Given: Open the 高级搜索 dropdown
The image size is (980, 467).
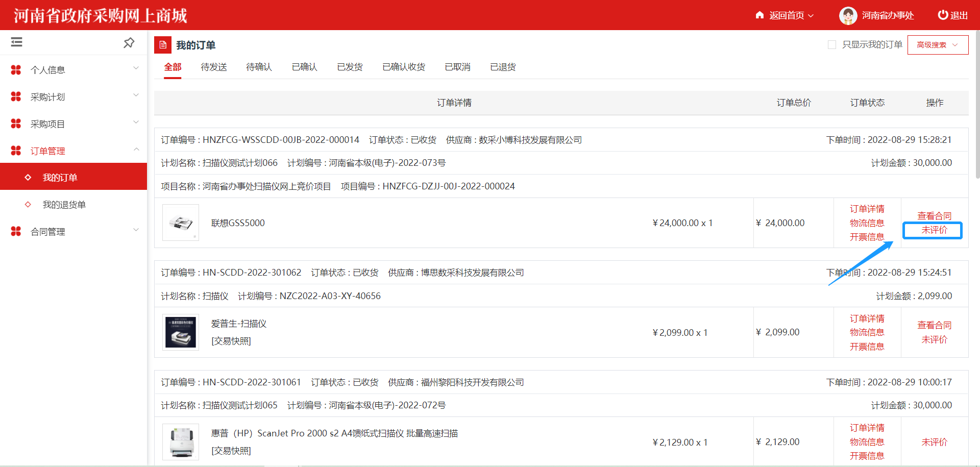Looking at the screenshot, I should (x=938, y=45).
